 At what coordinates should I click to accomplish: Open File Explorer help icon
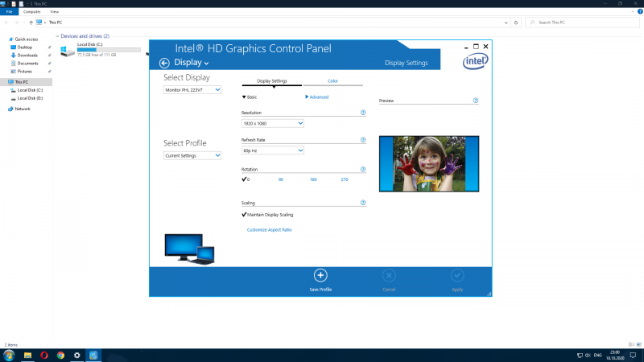click(x=640, y=11)
